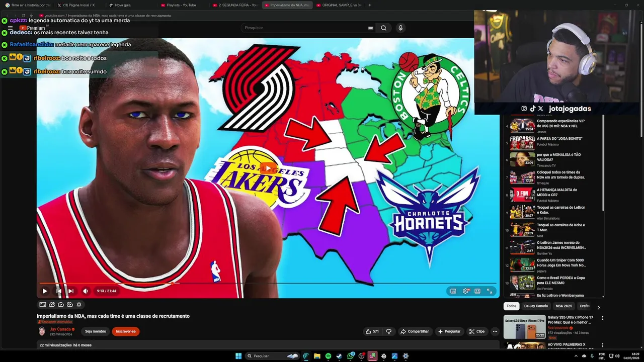The width and height of the screenshot is (644, 362).
Task: Open the Compartilhar share dialog
Action: (x=415, y=331)
